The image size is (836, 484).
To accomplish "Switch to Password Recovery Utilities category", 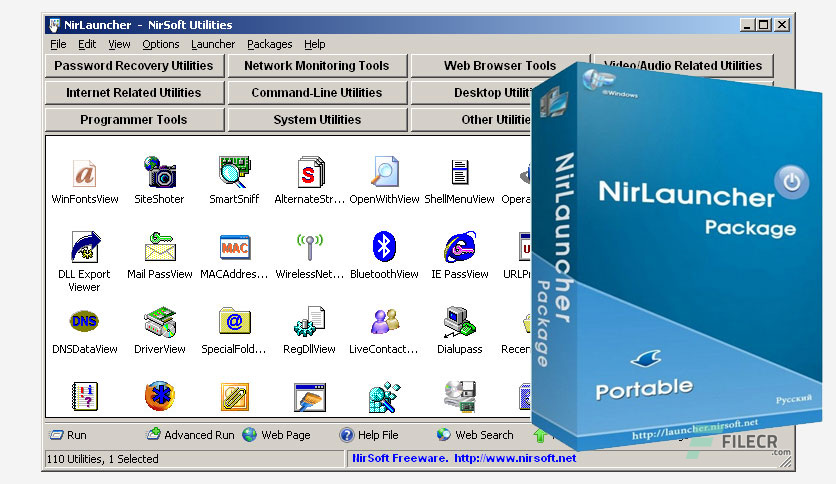I will point(134,66).
